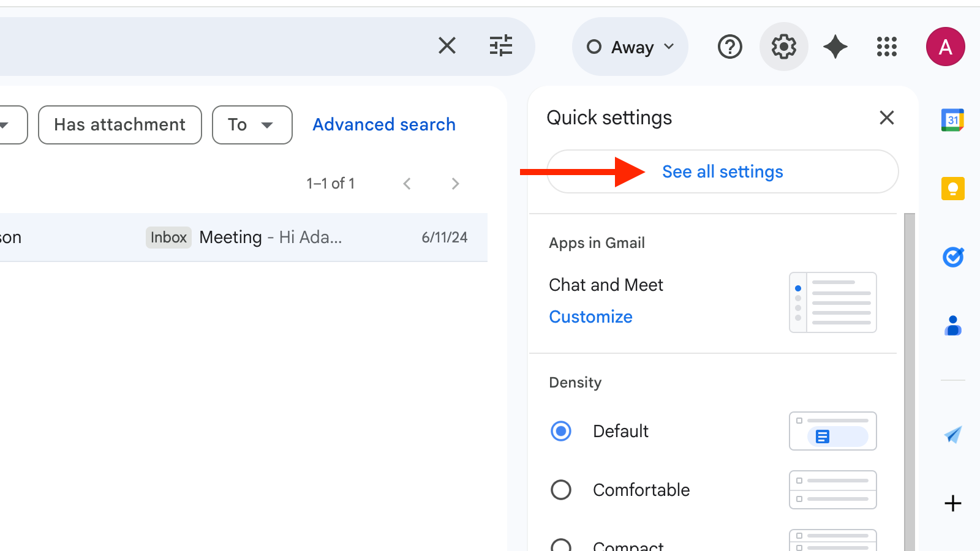Open the account avatar labeled A

coord(945,47)
